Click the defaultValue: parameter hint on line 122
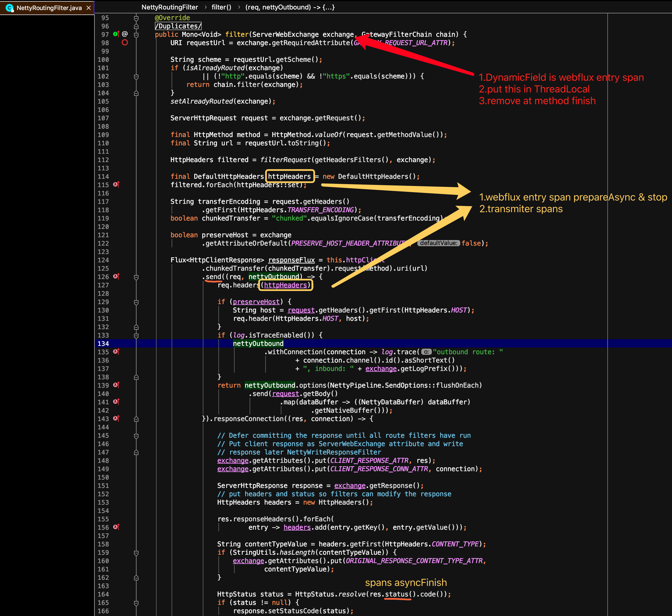 (x=439, y=243)
